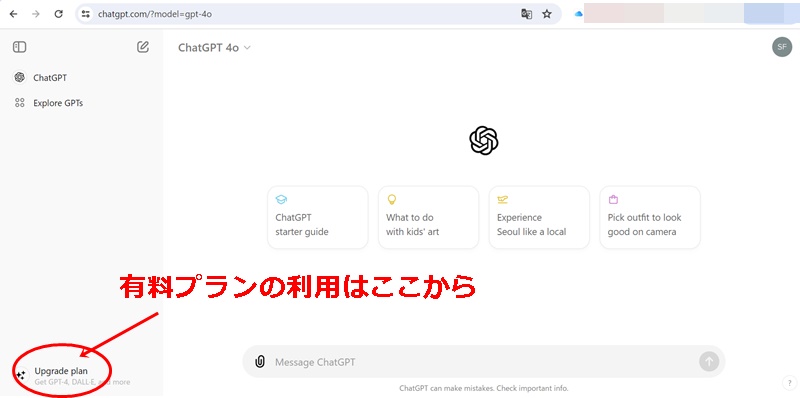Image resolution: width=800 pixels, height=398 pixels.
Task: Open help via the question mark button
Action: click(x=789, y=383)
